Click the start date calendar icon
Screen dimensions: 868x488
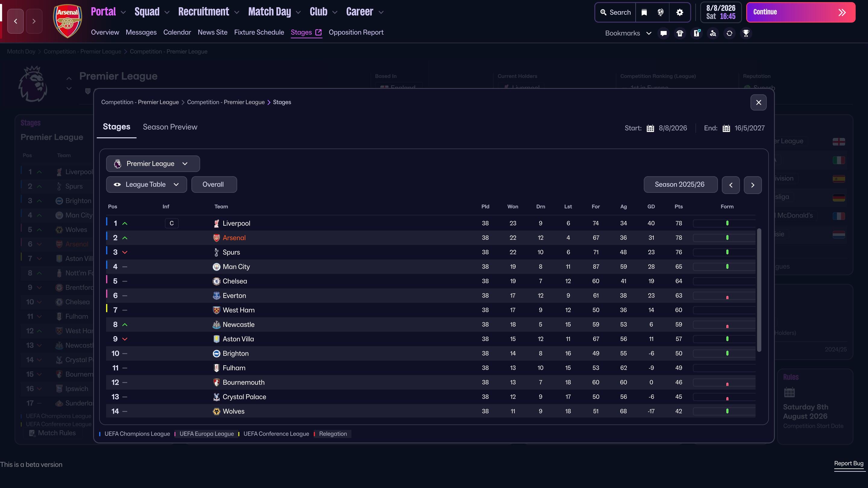tap(650, 128)
